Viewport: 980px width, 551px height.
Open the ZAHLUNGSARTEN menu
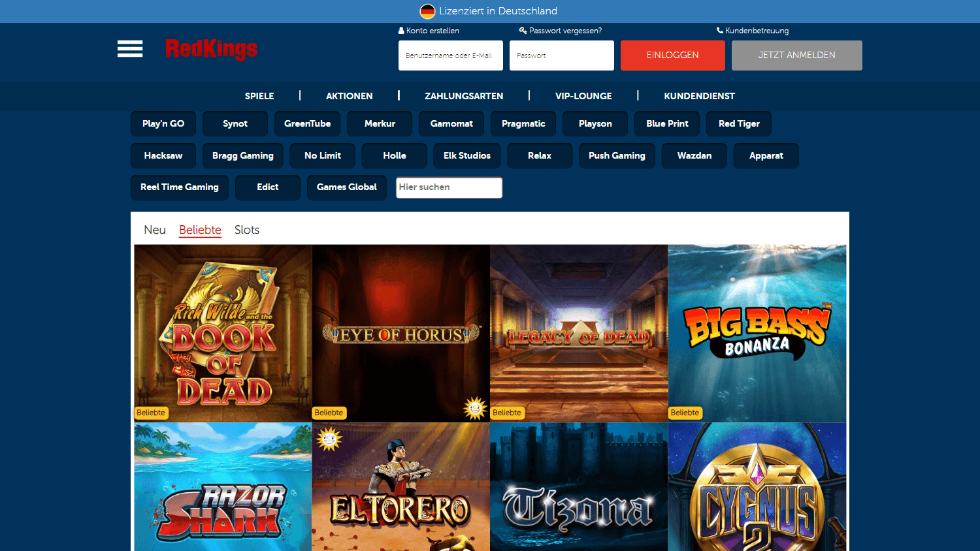[x=464, y=96]
